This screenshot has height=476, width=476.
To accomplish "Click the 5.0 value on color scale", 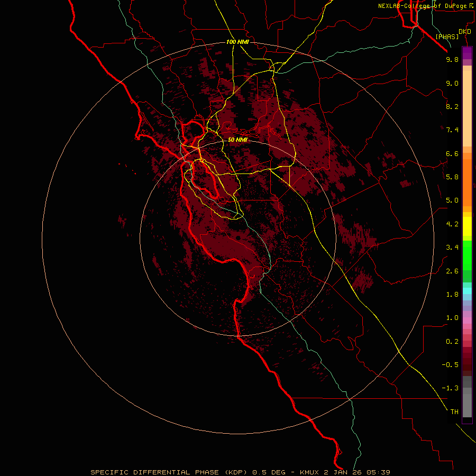I will (452, 200).
